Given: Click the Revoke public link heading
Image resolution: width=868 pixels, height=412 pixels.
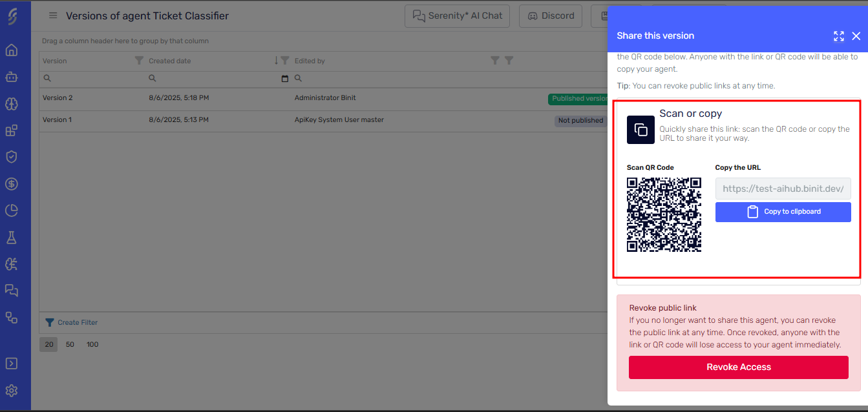Looking at the screenshot, I should (662, 308).
